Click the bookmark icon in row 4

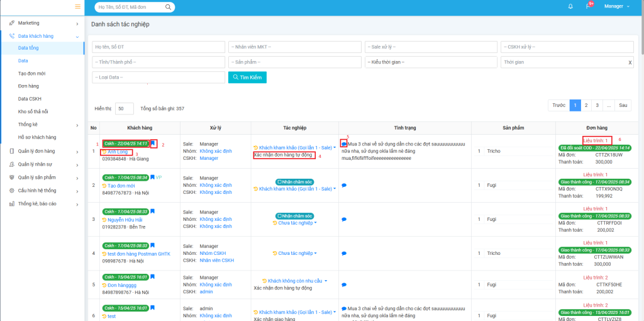pos(152,245)
